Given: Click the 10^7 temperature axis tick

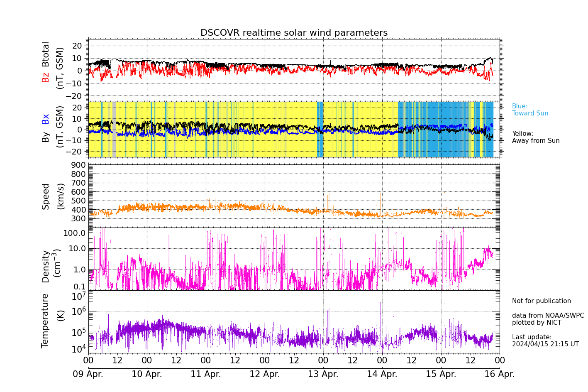Looking at the screenshot, I should coord(79,296).
